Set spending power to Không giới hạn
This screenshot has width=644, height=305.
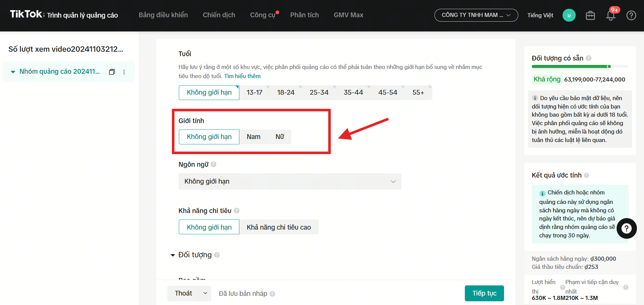point(209,227)
